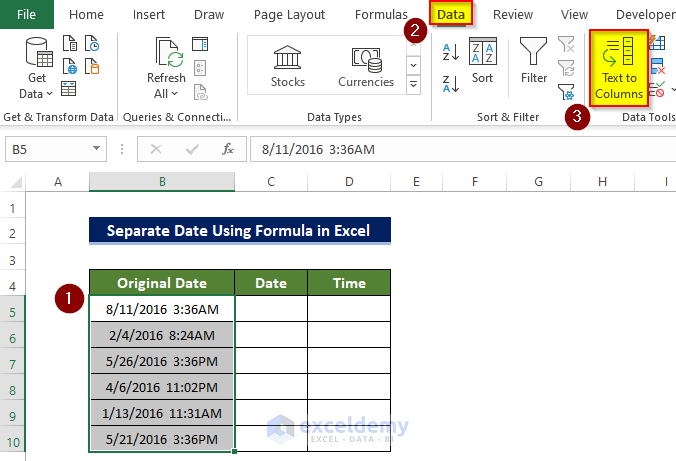Expand the Get Data dropdown
The image size is (676, 461).
pyautogui.click(x=37, y=93)
